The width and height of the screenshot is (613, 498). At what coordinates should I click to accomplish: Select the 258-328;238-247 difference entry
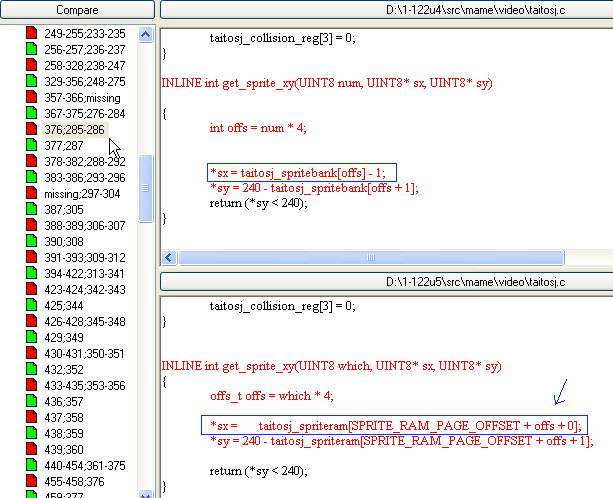pyautogui.click(x=84, y=65)
